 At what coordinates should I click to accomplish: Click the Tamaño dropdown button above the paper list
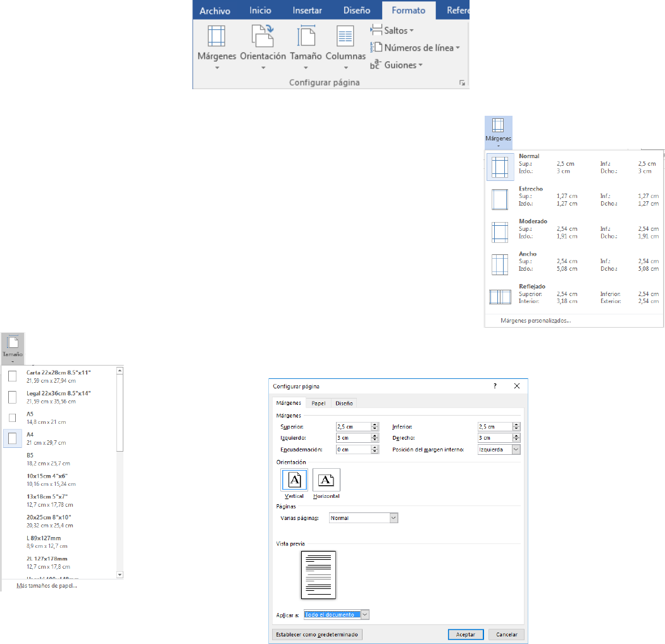pos(13,349)
